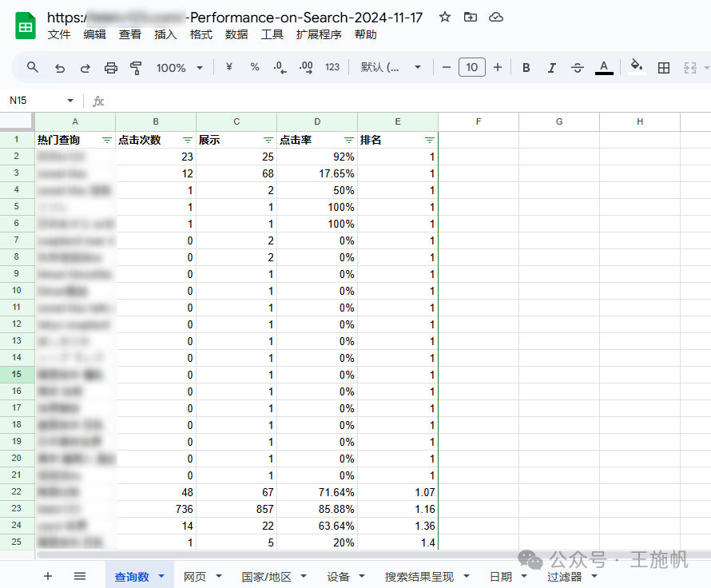Add a new sheet
711x588 pixels.
click(x=48, y=576)
